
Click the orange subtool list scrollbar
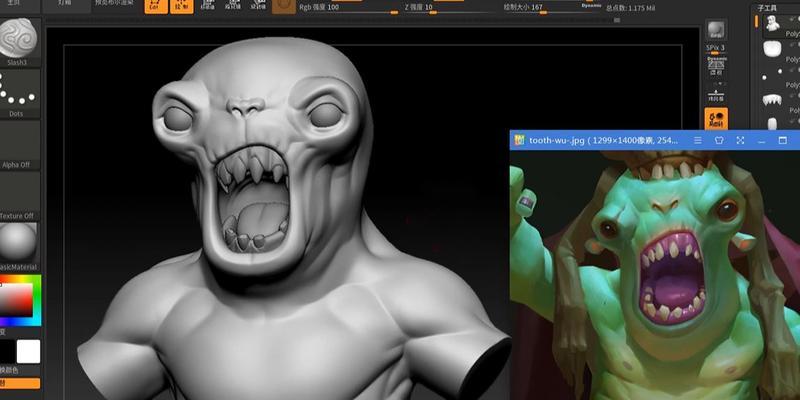(x=756, y=21)
